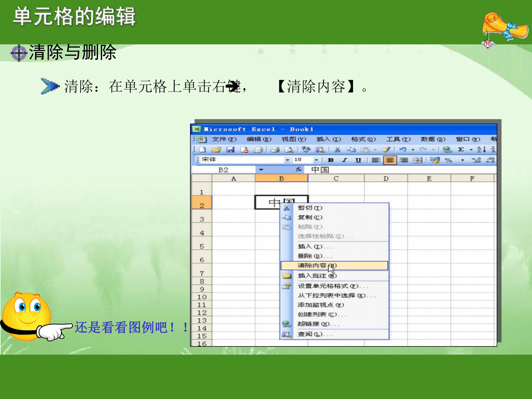This screenshot has height=399, width=532.
Task: Expand the Name Box B2 dropdown
Action: [x=261, y=170]
